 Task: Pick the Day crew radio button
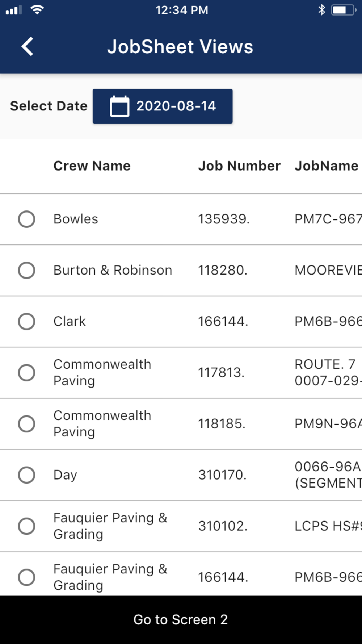(27, 475)
